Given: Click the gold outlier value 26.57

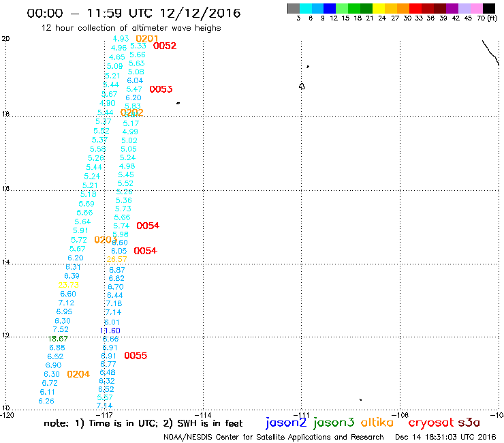Looking at the screenshot, I should 116,259.
